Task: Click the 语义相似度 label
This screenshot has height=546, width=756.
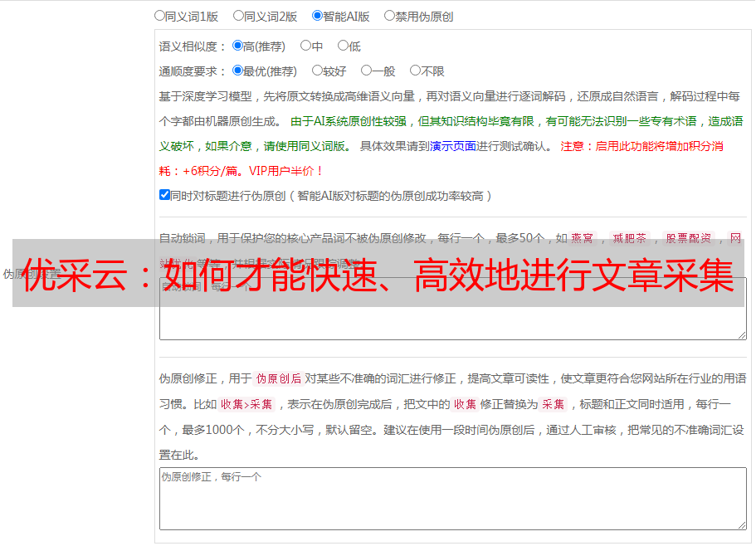Action: (192, 46)
